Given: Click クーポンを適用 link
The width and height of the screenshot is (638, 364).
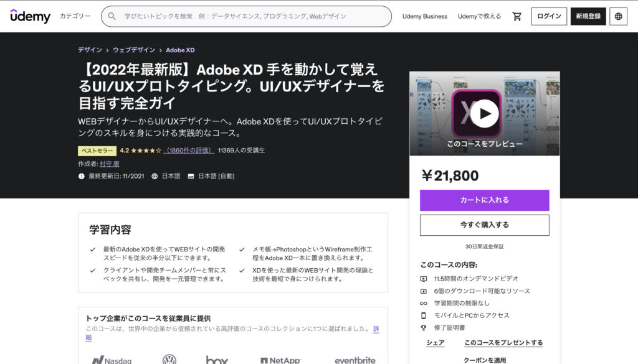Looking at the screenshot, I should pos(485,360).
